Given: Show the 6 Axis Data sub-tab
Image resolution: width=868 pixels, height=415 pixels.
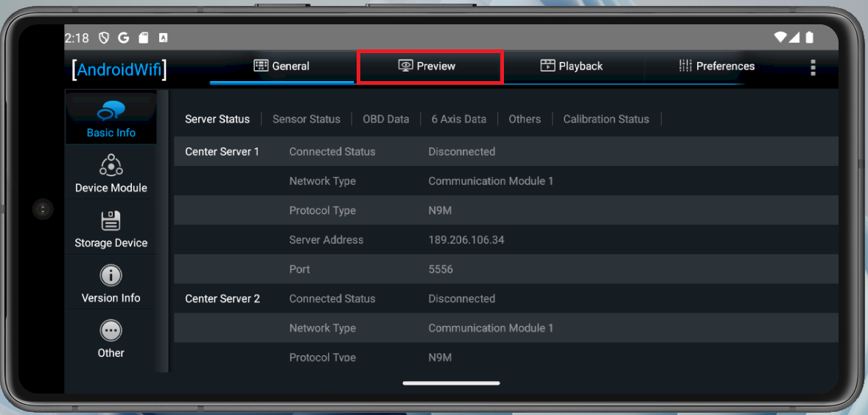Looking at the screenshot, I should (x=459, y=119).
